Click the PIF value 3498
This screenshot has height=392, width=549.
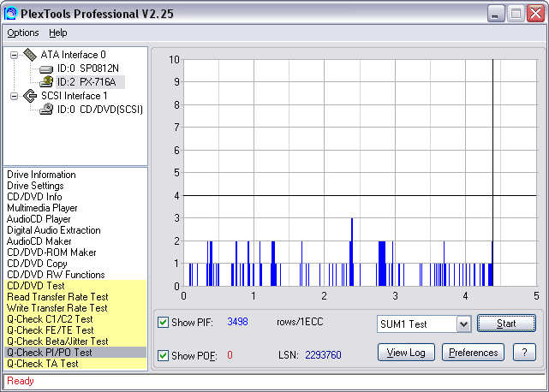point(238,322)
